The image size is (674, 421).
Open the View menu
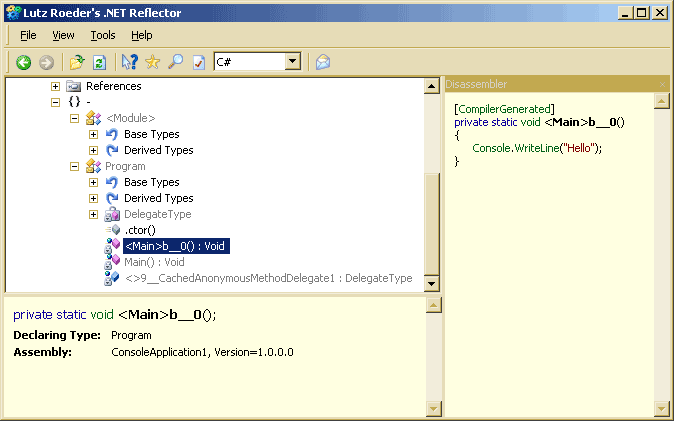pos(63,35)
